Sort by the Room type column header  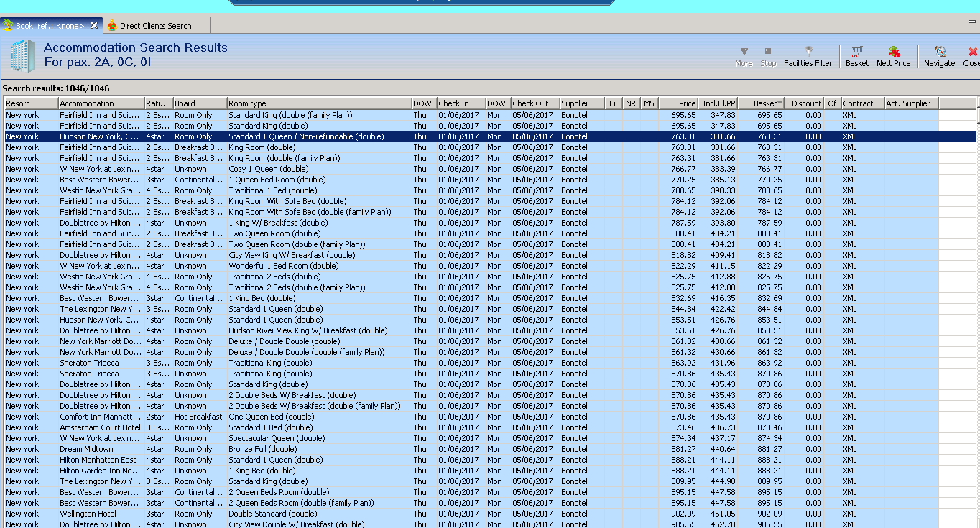click(319, 103)
